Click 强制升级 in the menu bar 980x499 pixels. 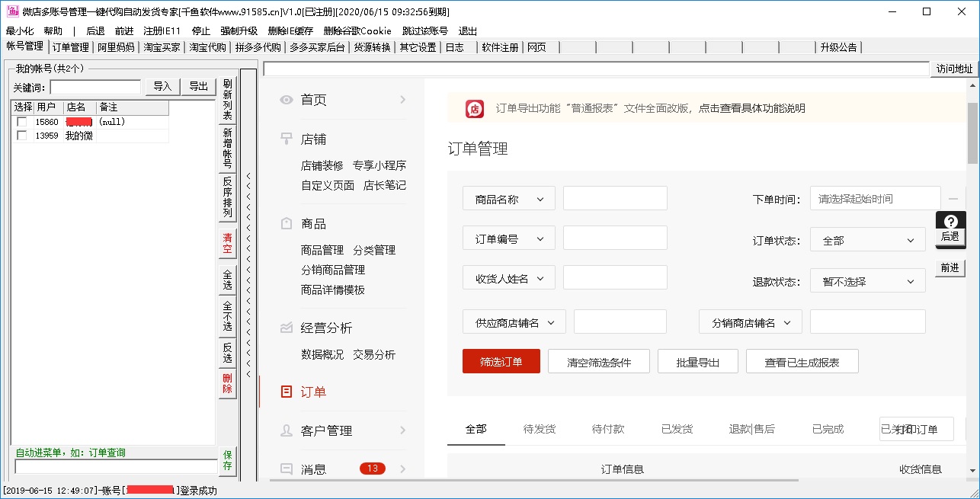point(239,31)
